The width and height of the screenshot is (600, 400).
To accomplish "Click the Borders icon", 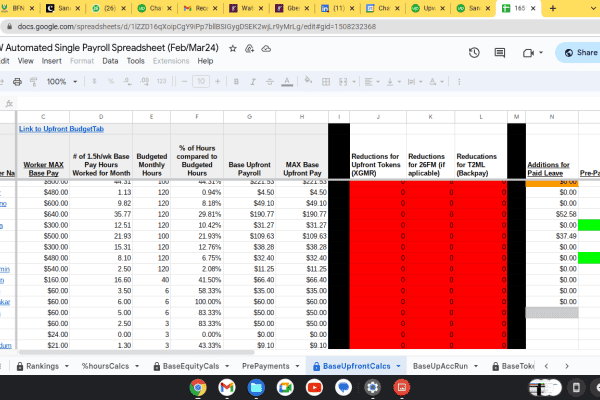I will (326, 82).
